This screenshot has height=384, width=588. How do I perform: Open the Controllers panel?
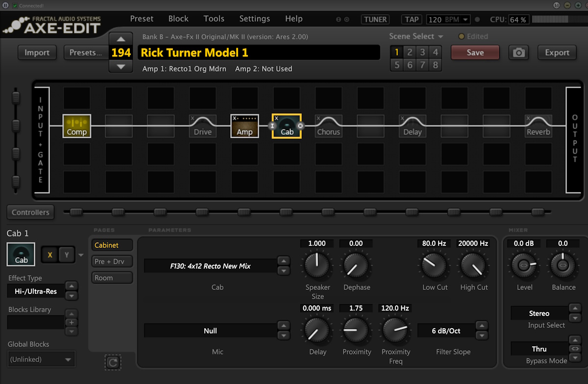(30, 212)
